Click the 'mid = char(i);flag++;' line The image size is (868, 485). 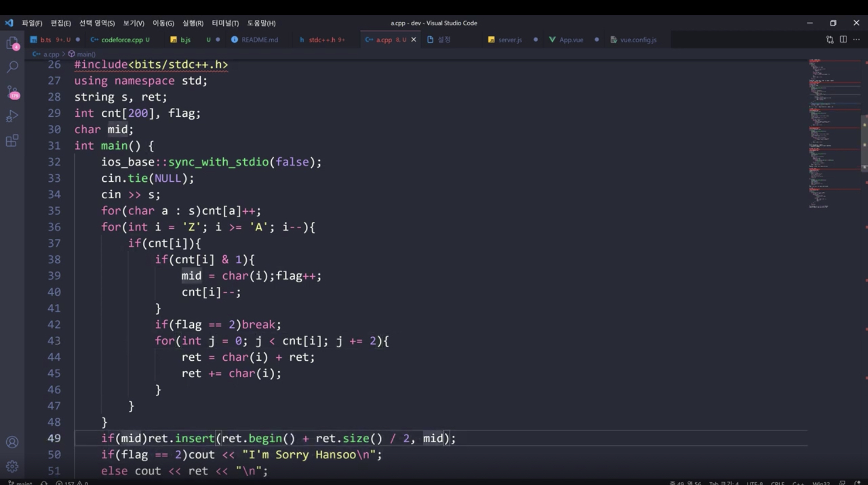pos(251,276)
